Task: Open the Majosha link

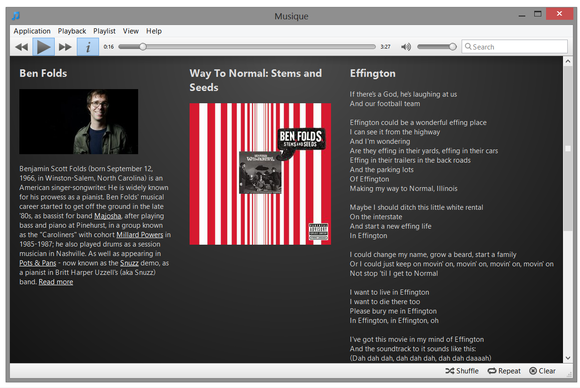Action: 108,216
